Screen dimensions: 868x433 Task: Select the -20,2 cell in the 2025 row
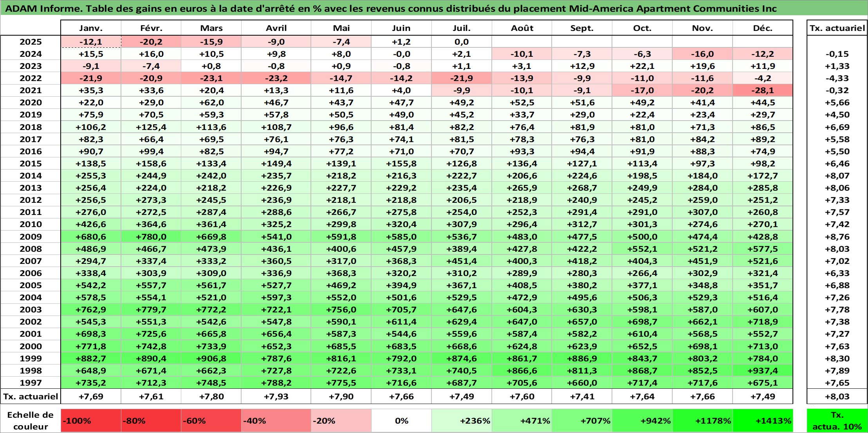(x=151, y=42)
